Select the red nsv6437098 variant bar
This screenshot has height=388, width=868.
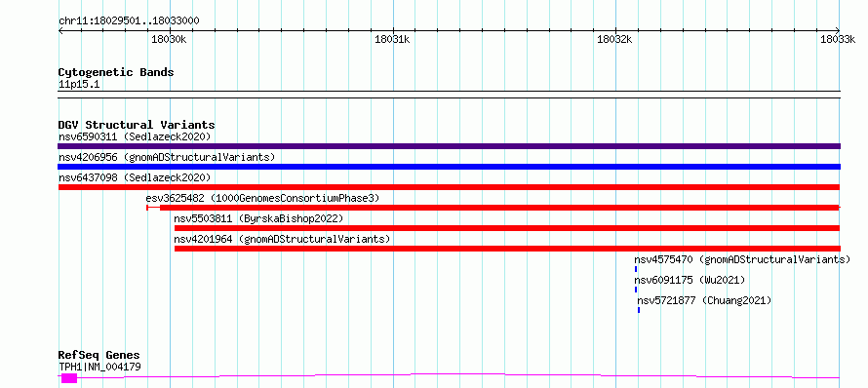click(449, 187)
